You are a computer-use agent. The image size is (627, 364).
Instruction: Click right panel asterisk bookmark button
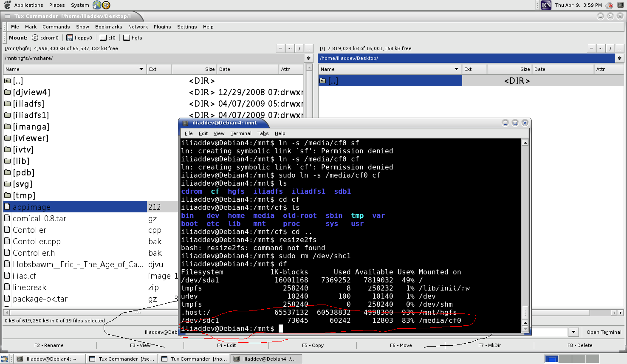(619, 58)
